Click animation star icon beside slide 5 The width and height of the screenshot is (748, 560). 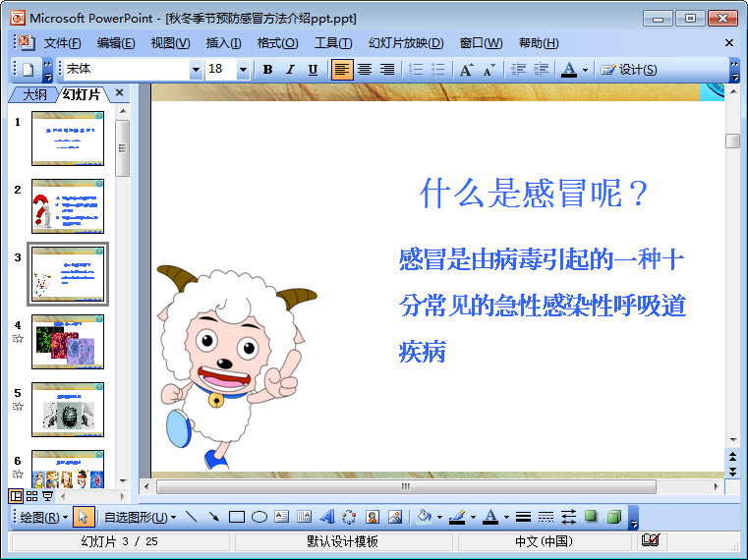[18, 407]
